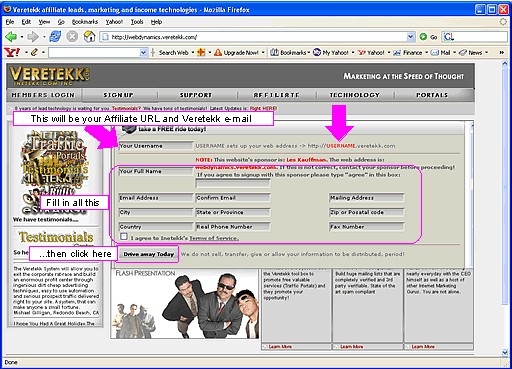Open the Yahoo search box dropdown
The width and height of the screenshot is (512, 369).
[x=143, y=53]
